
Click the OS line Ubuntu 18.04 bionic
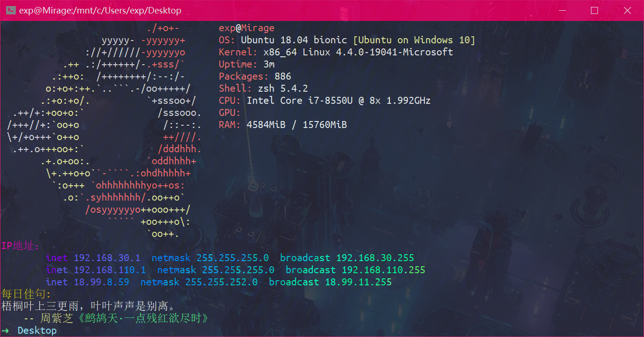tap(347, 40)
